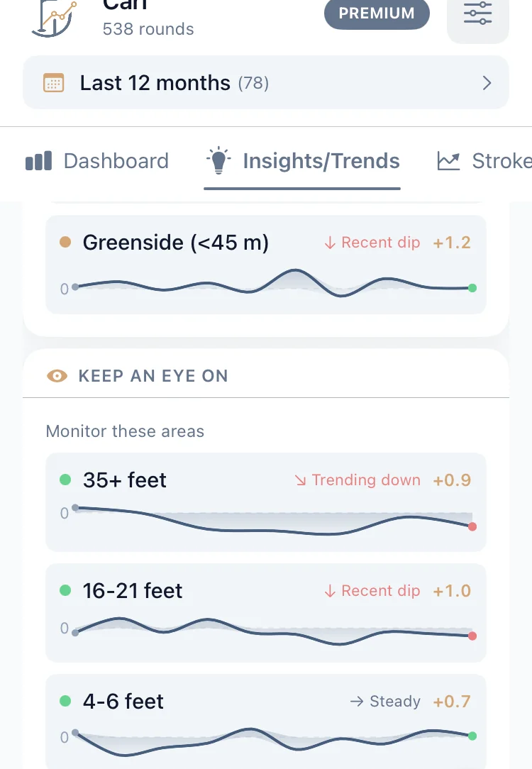Click the red endpoint on 35+ feet chart
Viewport: 532px width, 769px height.
pyautogui.click(x=472, y=526)
